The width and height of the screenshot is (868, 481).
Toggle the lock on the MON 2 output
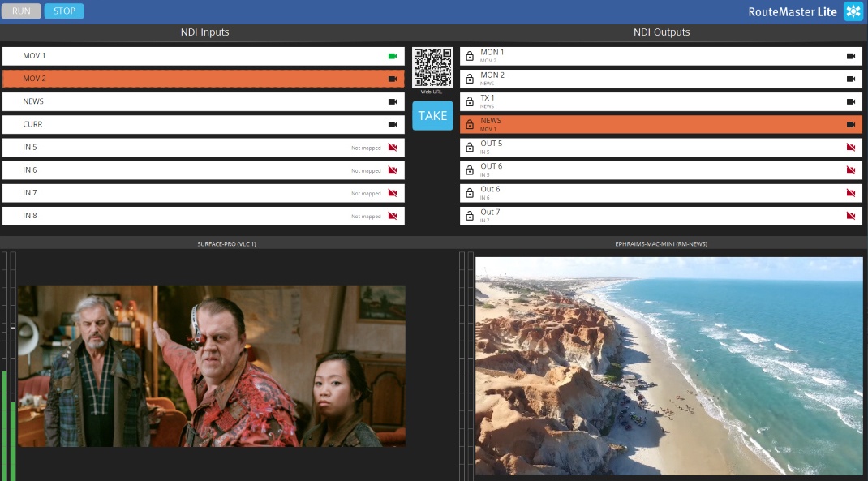point(470,79)
